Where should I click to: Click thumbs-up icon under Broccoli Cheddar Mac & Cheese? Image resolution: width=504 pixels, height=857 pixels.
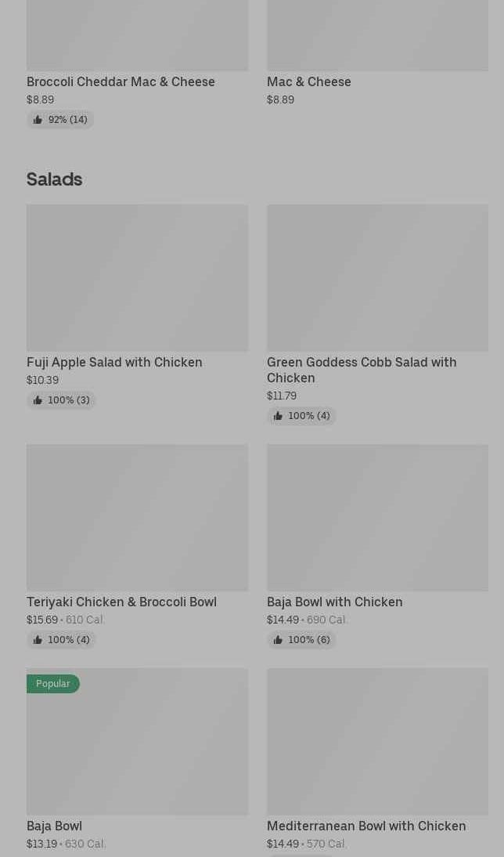pos(38,120)
